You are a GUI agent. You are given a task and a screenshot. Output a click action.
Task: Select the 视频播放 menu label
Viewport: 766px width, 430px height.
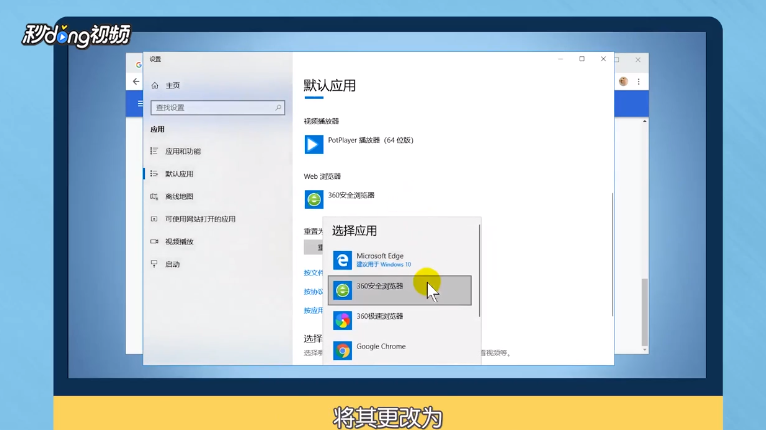point(179,241)
